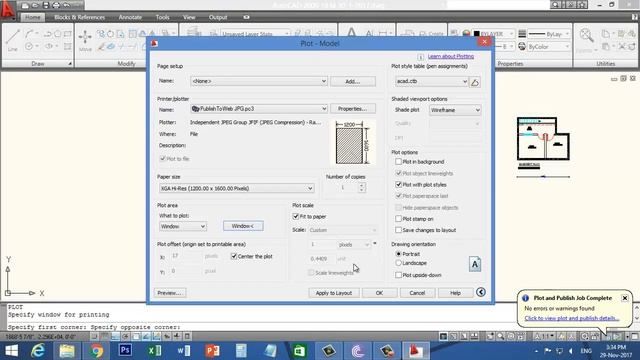This screenshot has width=640, height=360.
Task: Click the Add... page setup button
Action: [353, 81]
